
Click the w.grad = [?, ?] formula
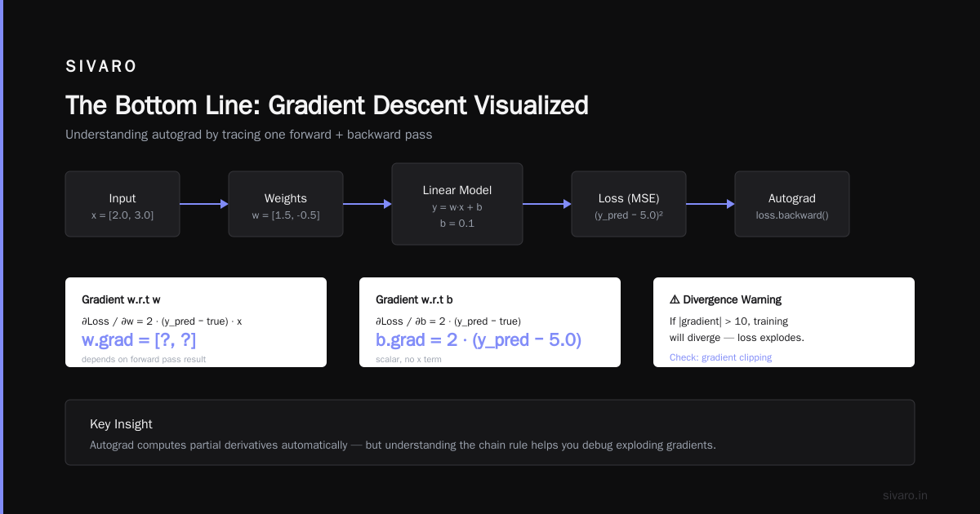click(x=139, y=339)
